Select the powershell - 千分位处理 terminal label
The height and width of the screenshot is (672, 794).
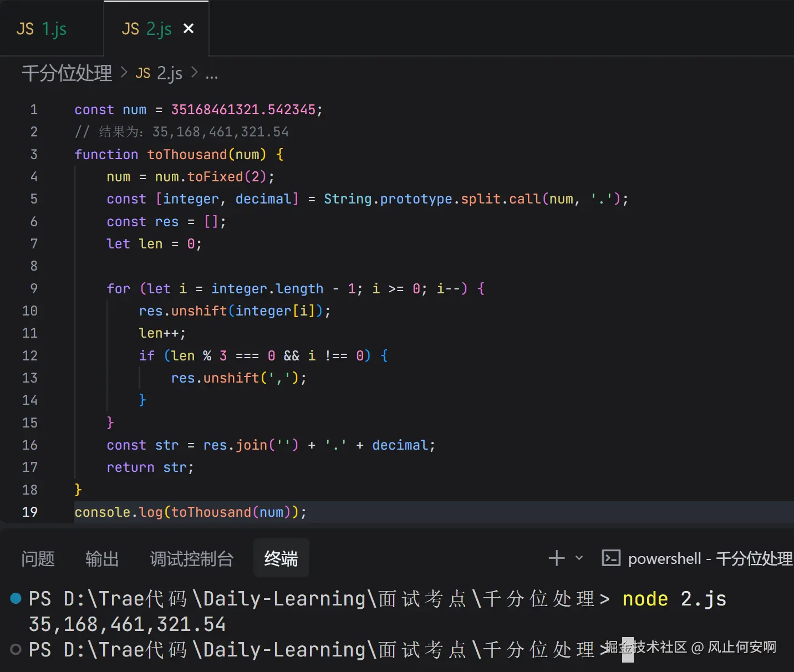pyautogui.click(x=710, y=558)
